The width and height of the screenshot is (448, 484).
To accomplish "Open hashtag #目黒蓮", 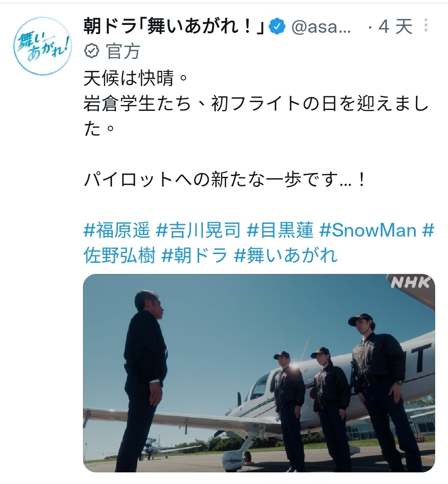I will point(280,230).
